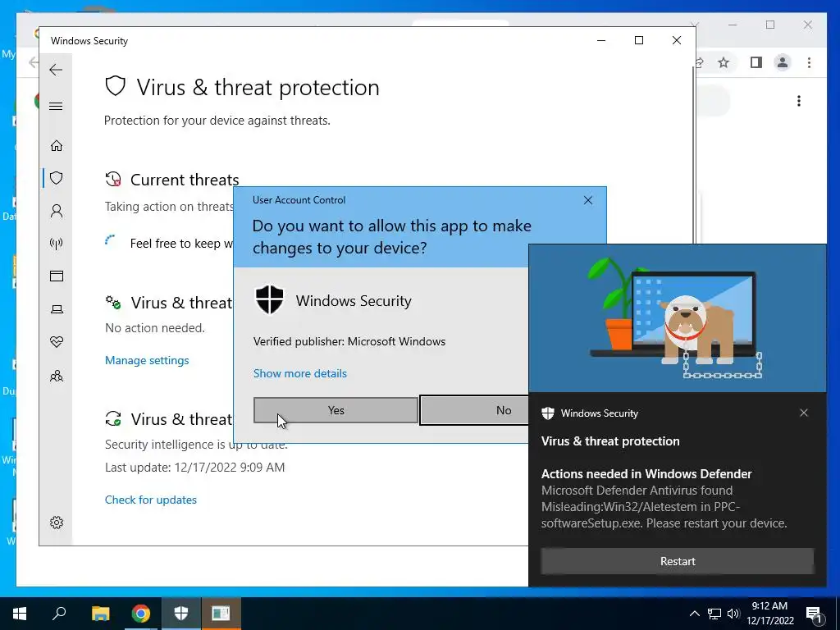Select Virus & threat protection shield sidebar icon
Viewport: 840px width, 630px height.
57,178
